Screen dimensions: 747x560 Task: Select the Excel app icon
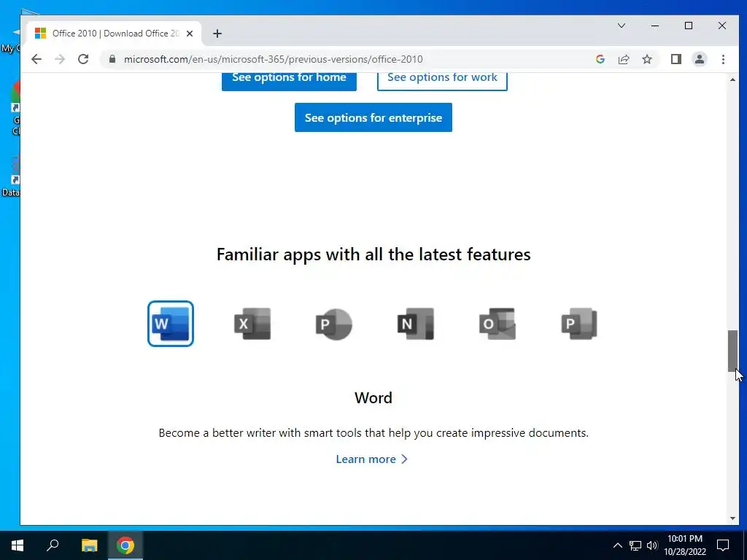pos(252,324)
